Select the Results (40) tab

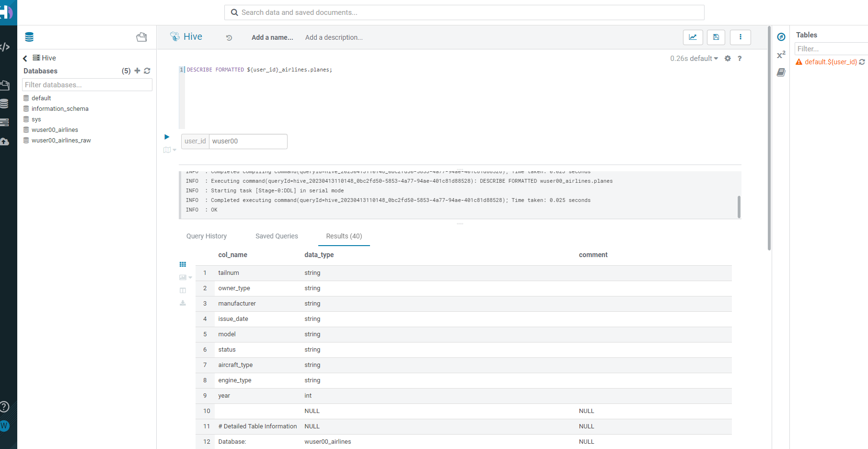tap(344, 236)
